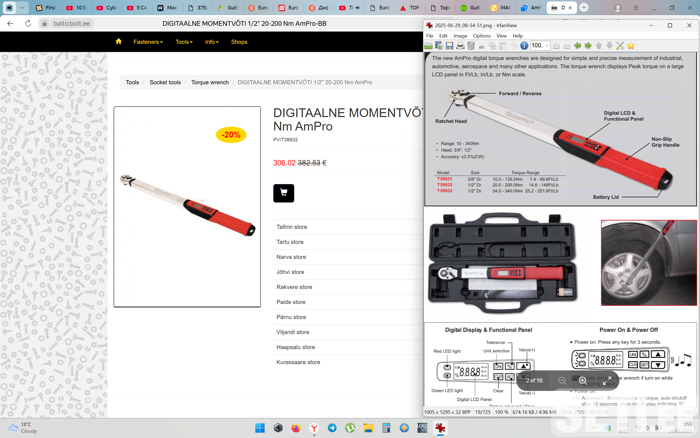Expand the Fasteners dropdown in site navigation
Screen dimensions: 700x438
[x=148, y=42]
